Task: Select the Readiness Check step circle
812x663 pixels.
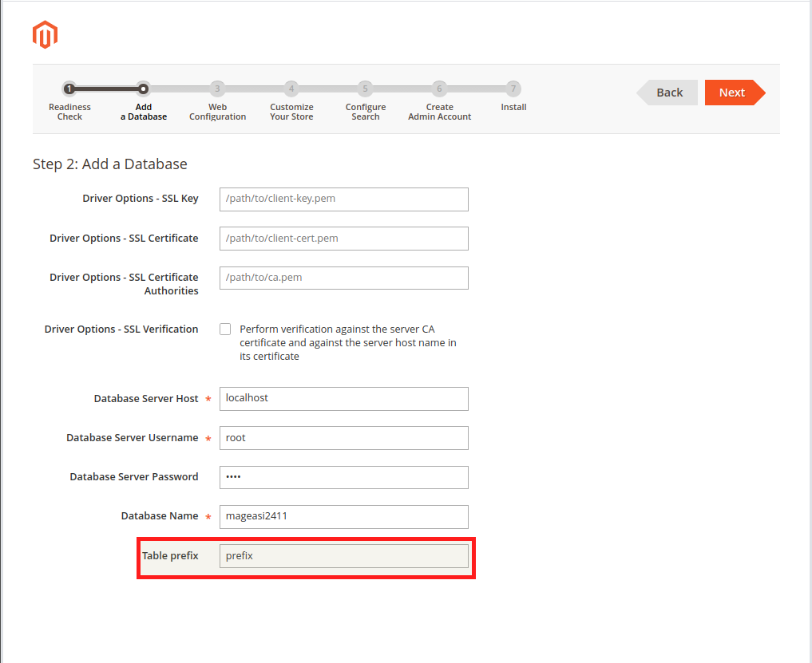Action: [69, 89]
